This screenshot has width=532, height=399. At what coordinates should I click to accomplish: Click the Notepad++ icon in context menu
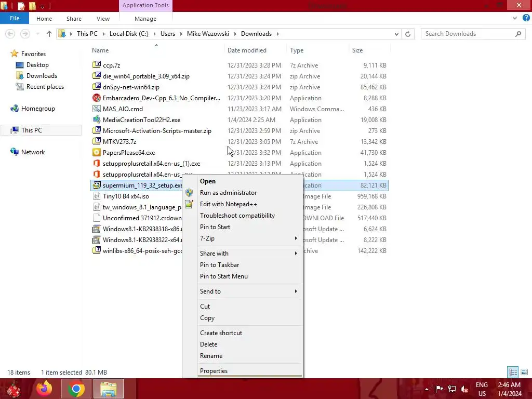[189, 204]
